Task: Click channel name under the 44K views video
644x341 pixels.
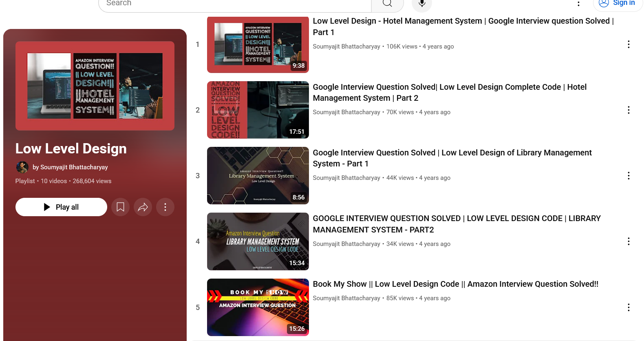Action: (x=346, y=178)
